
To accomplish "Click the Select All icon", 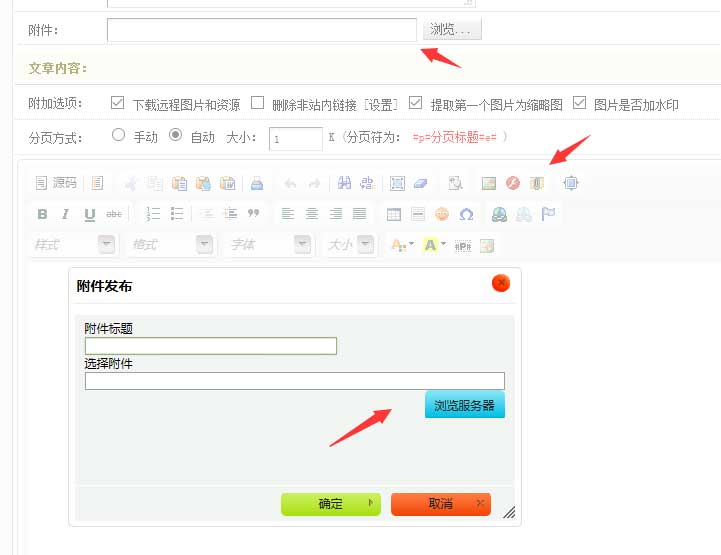I will (397, 183).
